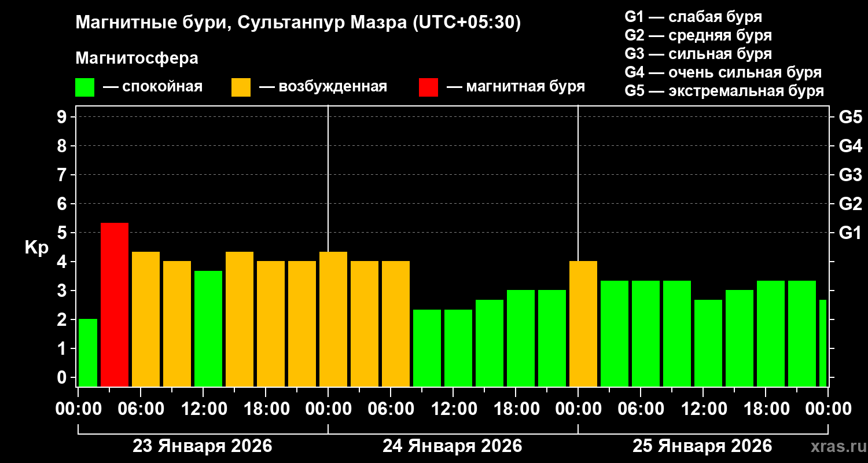Click the 'Магнитосфера' heading
The width and height of the screenshot is (868, 463).
tap(137, 58)
